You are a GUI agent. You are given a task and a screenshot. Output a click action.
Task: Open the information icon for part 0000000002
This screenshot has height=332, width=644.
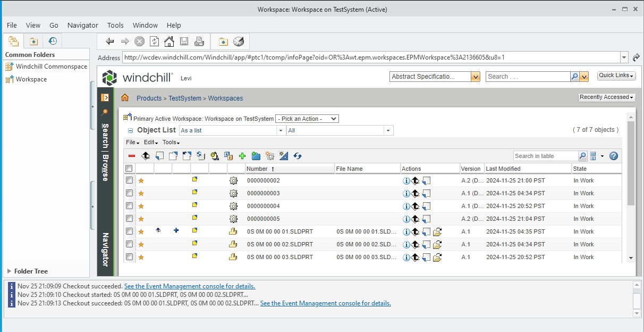pyautogui.click(x=407, y=180)
